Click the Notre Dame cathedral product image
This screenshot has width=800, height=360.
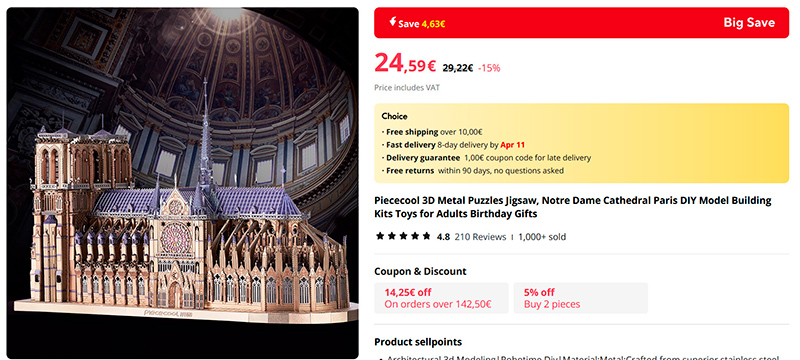(183, 183)
